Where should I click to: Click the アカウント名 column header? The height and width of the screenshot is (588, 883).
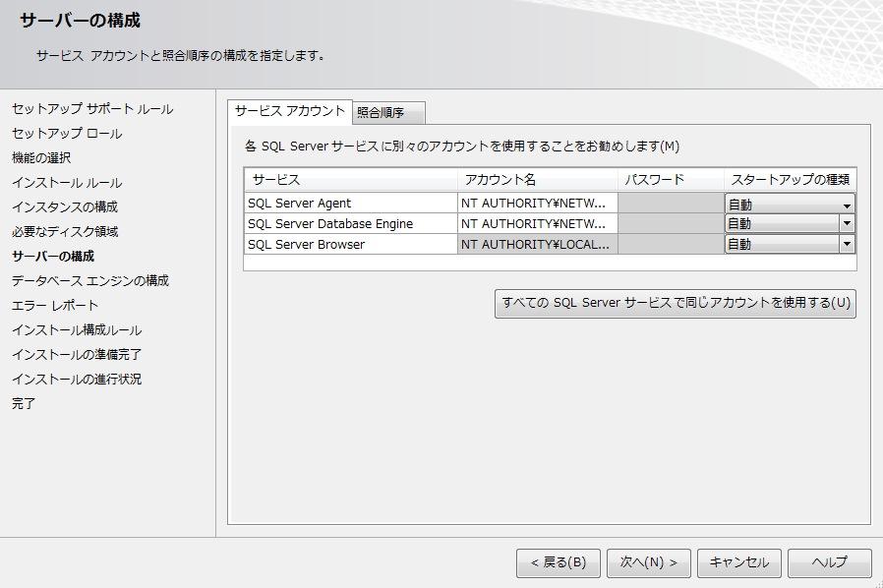pyautogui.click(x=537, y=180)
